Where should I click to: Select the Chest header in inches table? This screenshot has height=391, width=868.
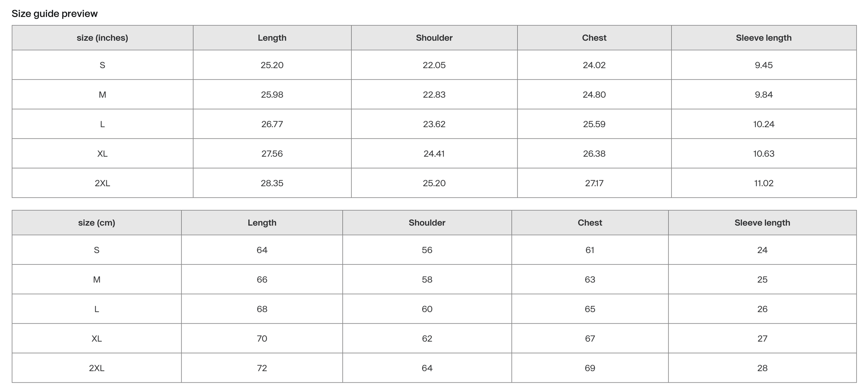click(x=594, y=38)
